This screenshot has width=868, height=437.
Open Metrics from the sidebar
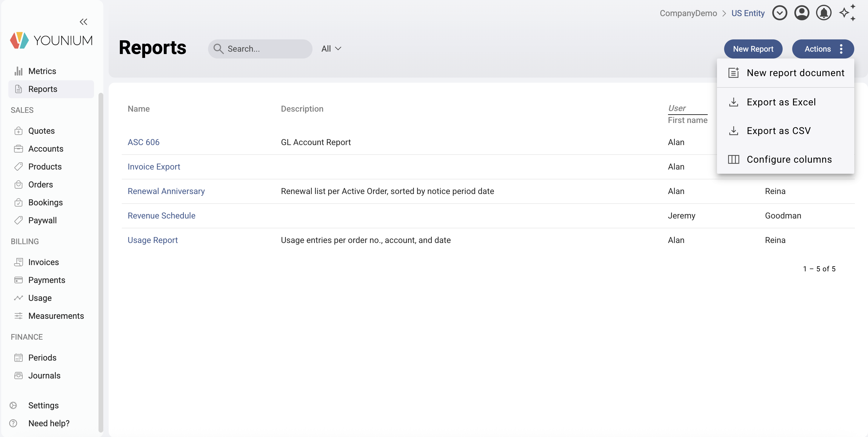42,71
